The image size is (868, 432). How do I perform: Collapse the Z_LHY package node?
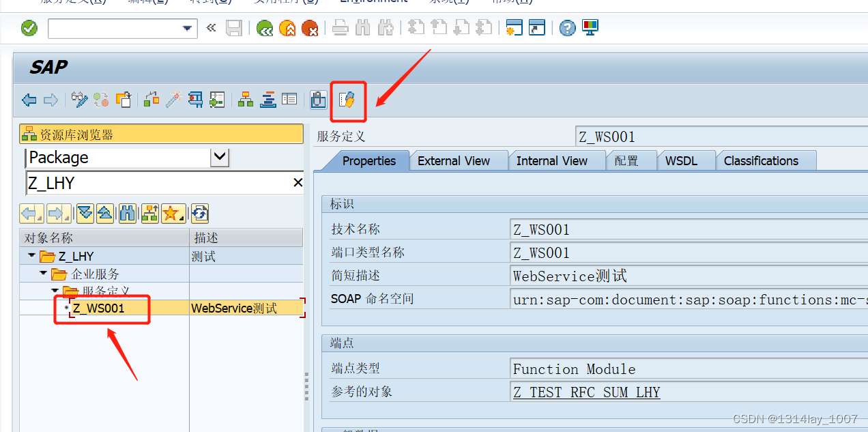pos(31,257)
